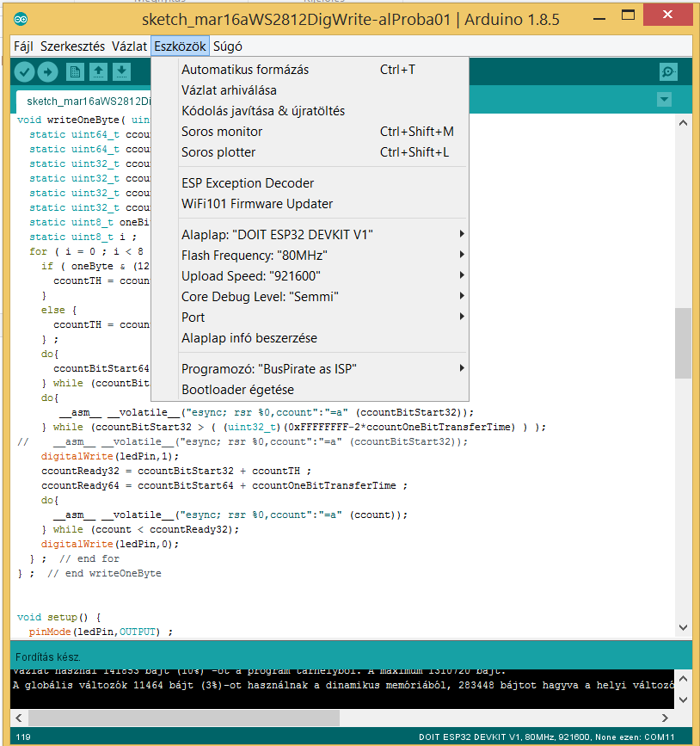
Task: Close the Eszközök menu via its title
Action: click(x=180, y=46)
